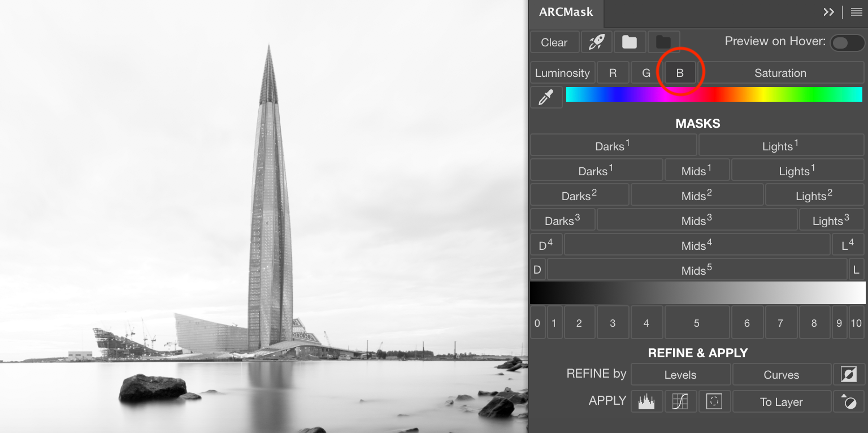Collapse the panel with double-chevron arrows

click(828, 12)
